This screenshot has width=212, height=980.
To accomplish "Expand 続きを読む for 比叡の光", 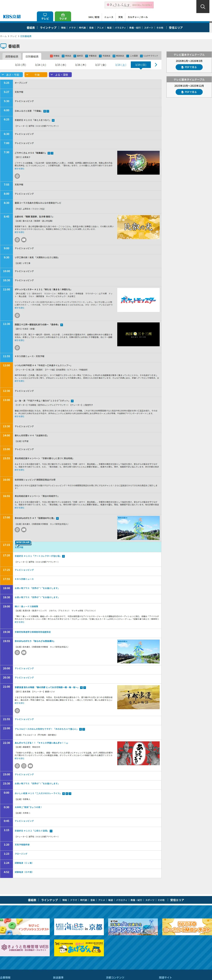I will [x=19, y=232].
